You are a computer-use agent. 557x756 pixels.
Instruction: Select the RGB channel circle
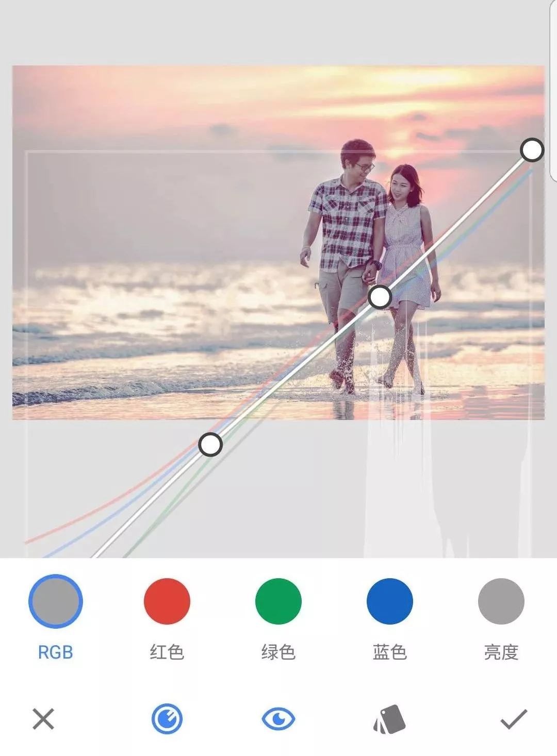point(56,601)
